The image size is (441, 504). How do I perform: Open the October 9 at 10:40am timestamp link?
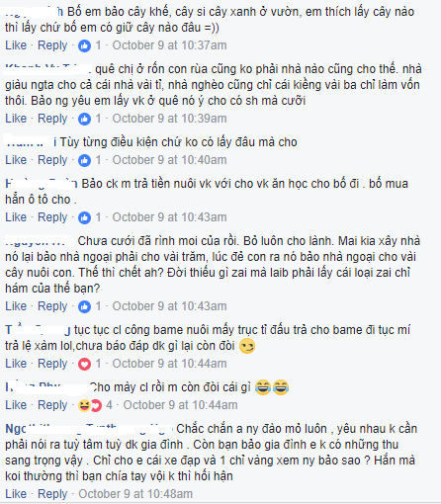169,160
